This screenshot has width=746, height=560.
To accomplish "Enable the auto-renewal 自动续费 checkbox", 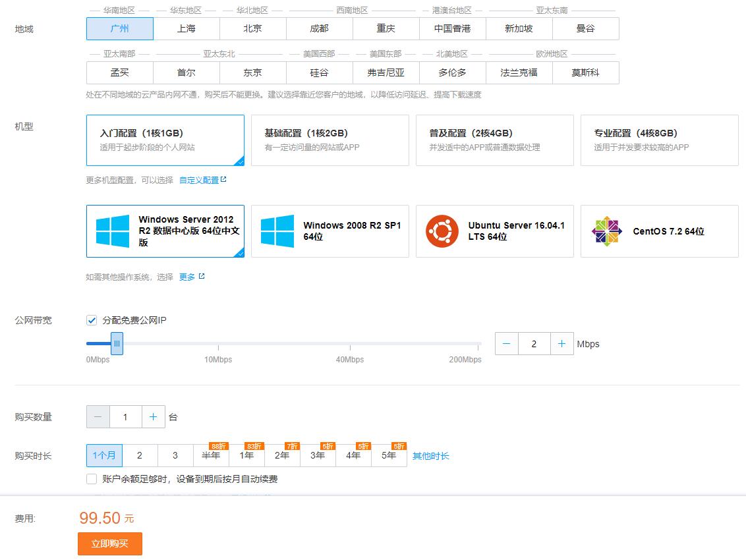I will 92,479.
